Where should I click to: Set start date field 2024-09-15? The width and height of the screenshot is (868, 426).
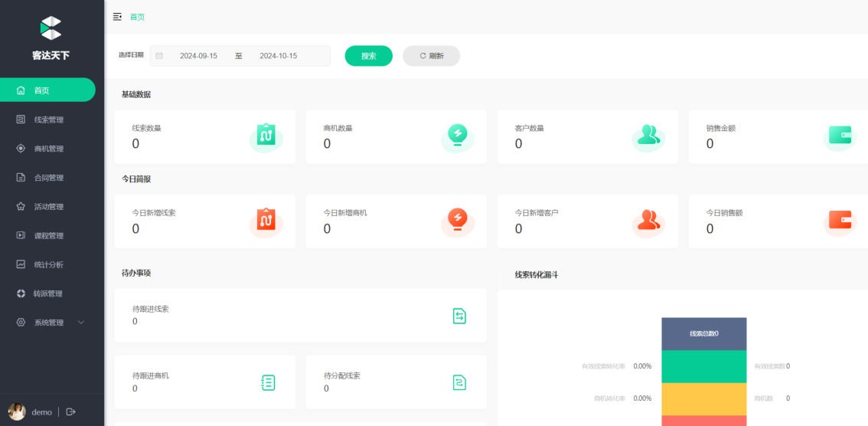coord(199,56)
